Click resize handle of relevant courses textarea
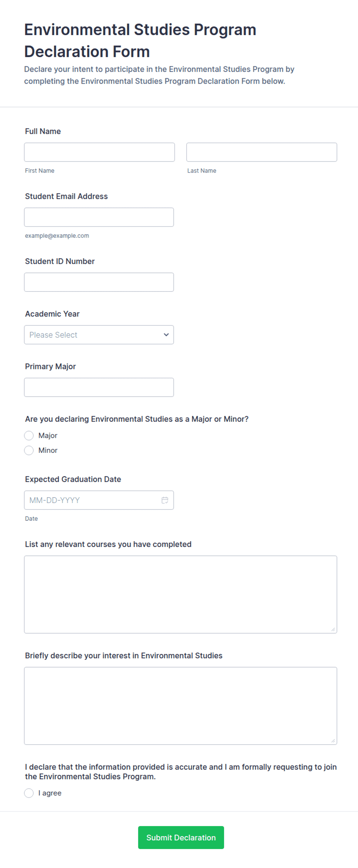The image size is (358, 868). pyautogui.click(x=333, y=629)
